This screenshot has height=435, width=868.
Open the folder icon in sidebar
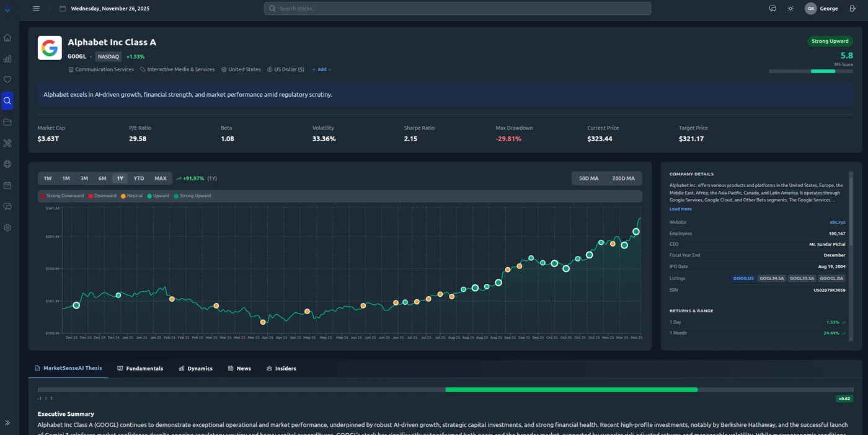[x=7, y=122]
